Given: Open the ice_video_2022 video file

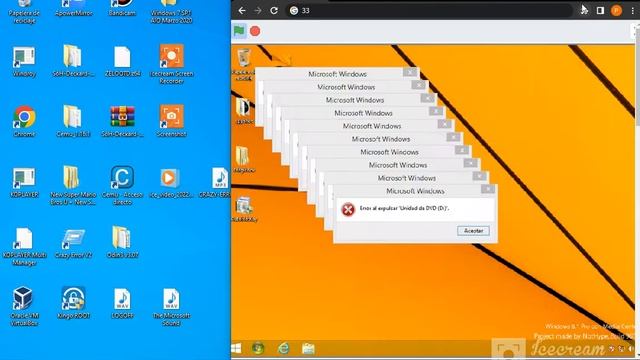Looking at the screenshot, I should [x=171, y=182].
